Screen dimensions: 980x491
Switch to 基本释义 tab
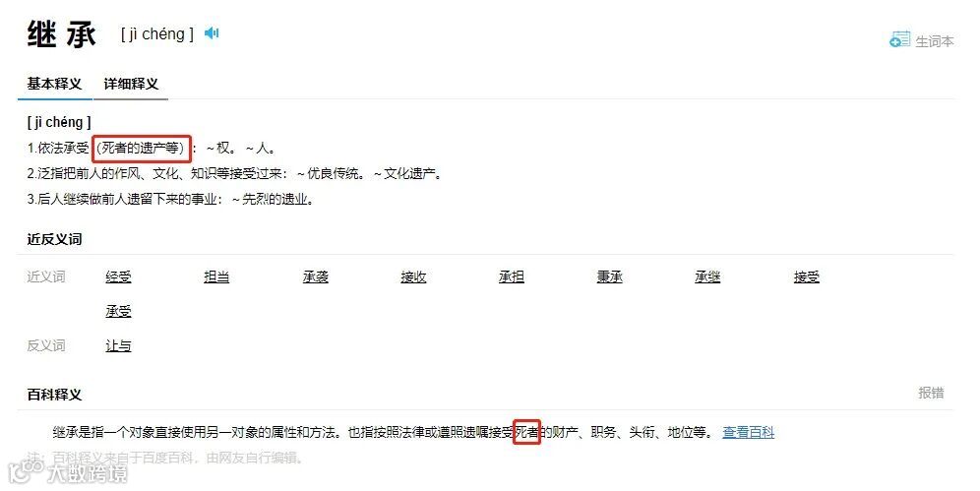pos(54,84)
